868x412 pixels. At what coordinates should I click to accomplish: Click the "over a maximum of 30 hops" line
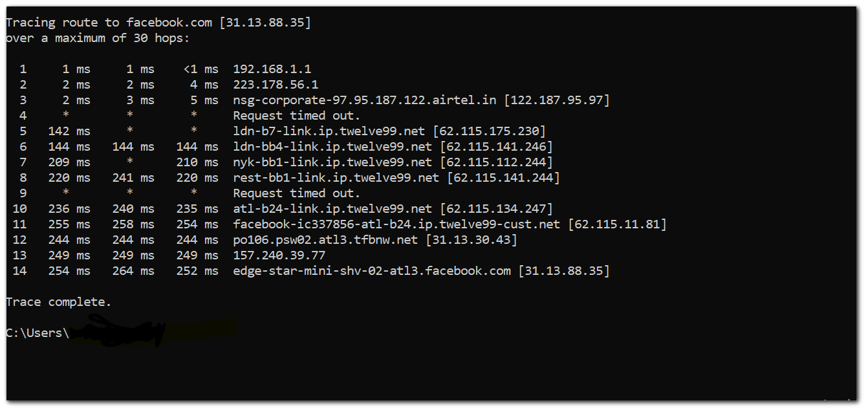[98, 38]
